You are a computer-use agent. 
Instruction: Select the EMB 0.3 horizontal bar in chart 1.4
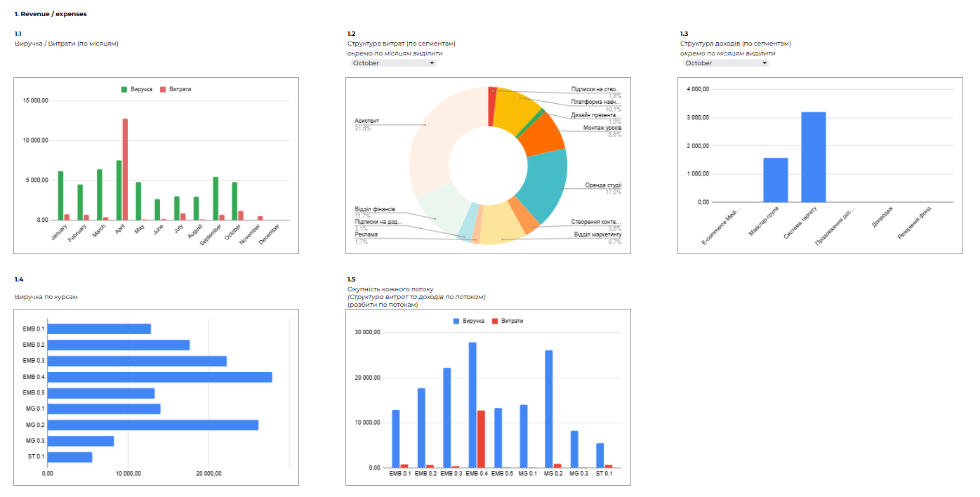tap(137, 361)
